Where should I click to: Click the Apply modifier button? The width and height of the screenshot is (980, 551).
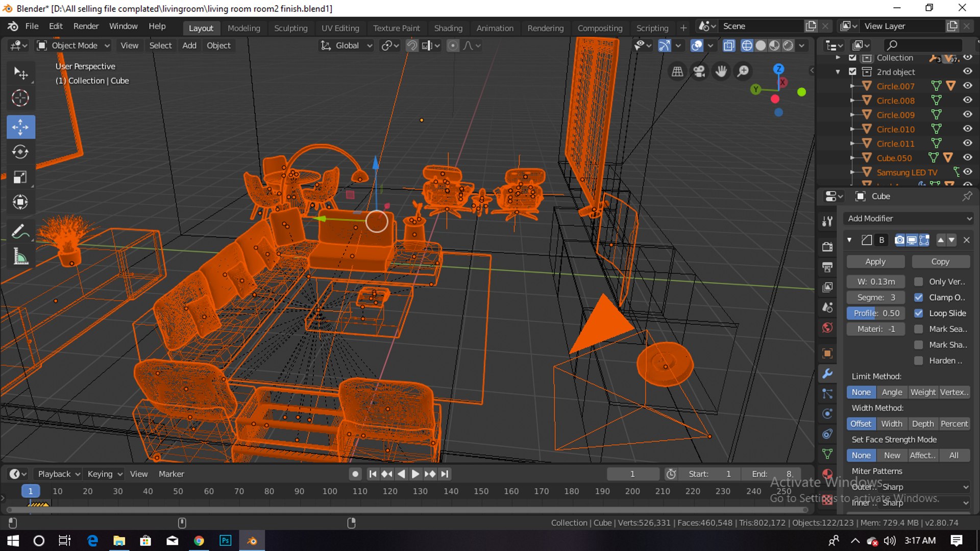click(875, 261)
